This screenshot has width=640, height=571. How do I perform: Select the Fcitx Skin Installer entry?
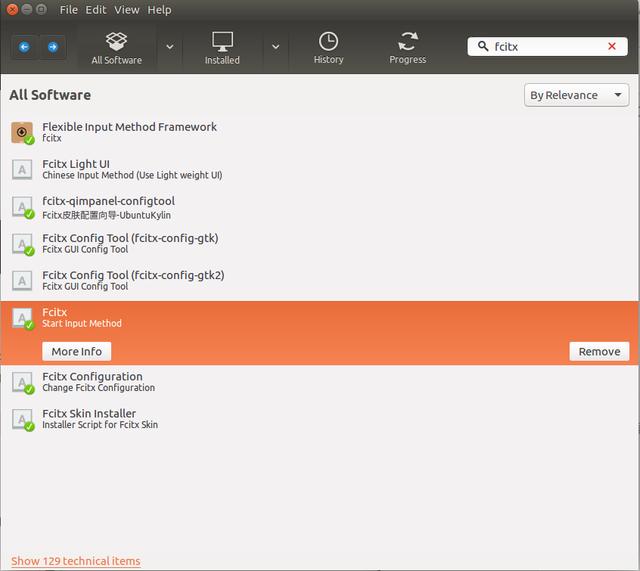(x=319, y=419)
